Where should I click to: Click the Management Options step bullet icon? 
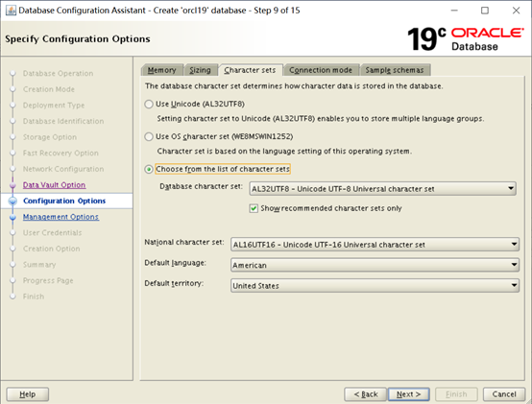[12, 217]
